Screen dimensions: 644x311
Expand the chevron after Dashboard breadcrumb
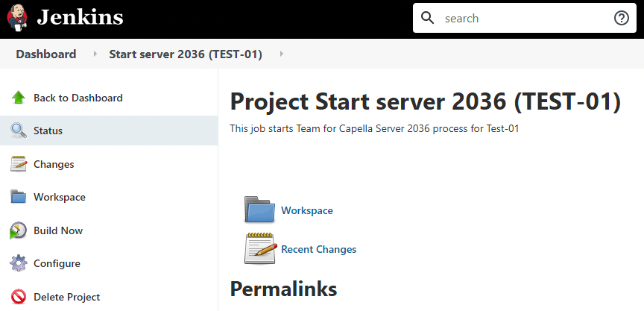click(95, 54)
